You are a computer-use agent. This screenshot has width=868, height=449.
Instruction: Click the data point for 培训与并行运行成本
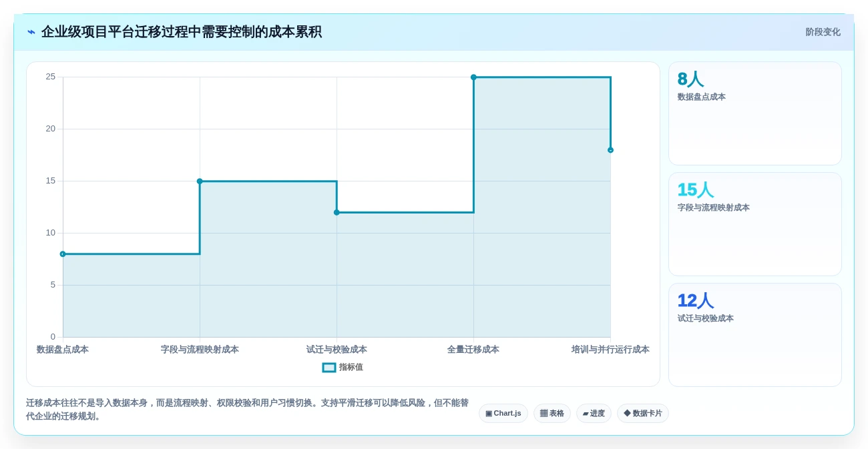610,150
